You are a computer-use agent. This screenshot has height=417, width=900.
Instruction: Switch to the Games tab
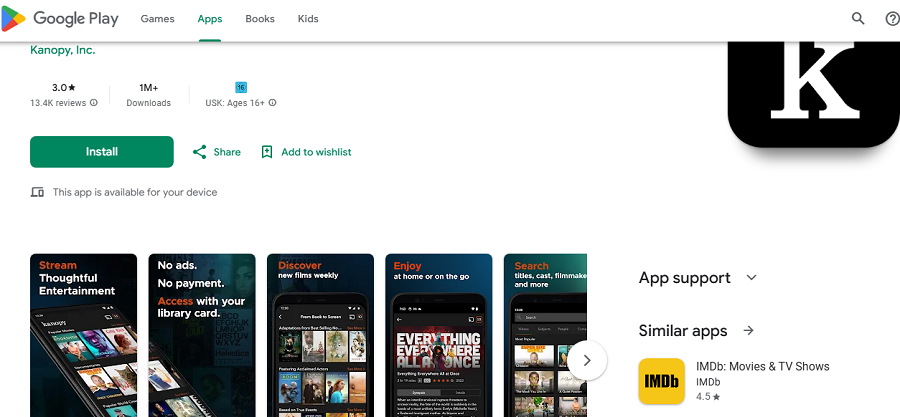coord(157,19)
